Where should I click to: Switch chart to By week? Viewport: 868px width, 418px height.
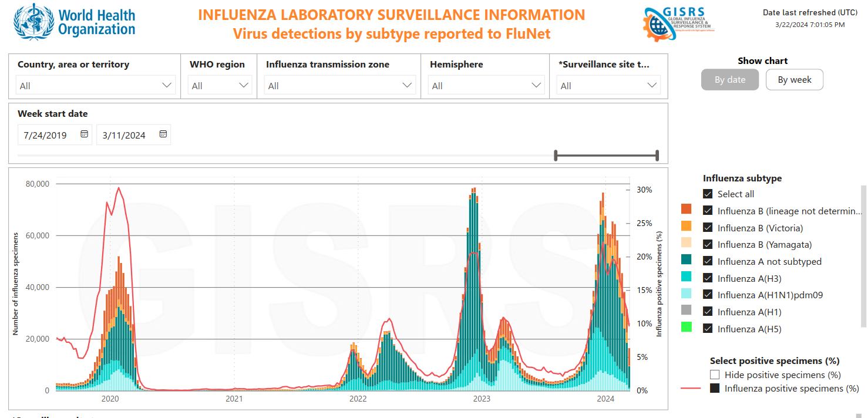(795, 80)
